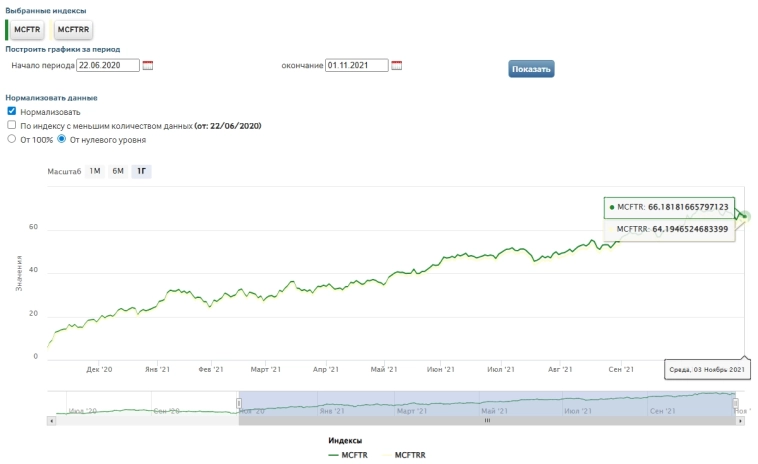Enable index with fewer data checkbox
This screenshot has height=464, width=758.
point(12,126)
